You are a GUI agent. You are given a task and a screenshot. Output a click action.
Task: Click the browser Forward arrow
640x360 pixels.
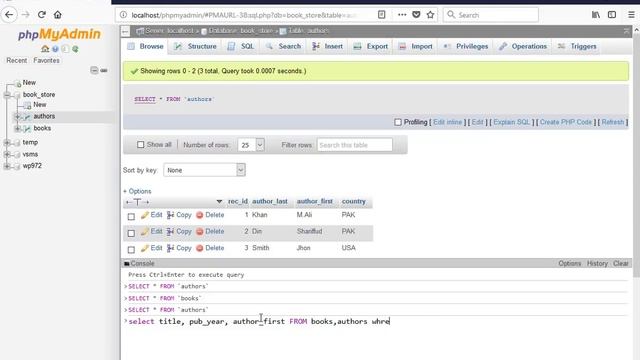pyautogui.click(x=25, y=15)
